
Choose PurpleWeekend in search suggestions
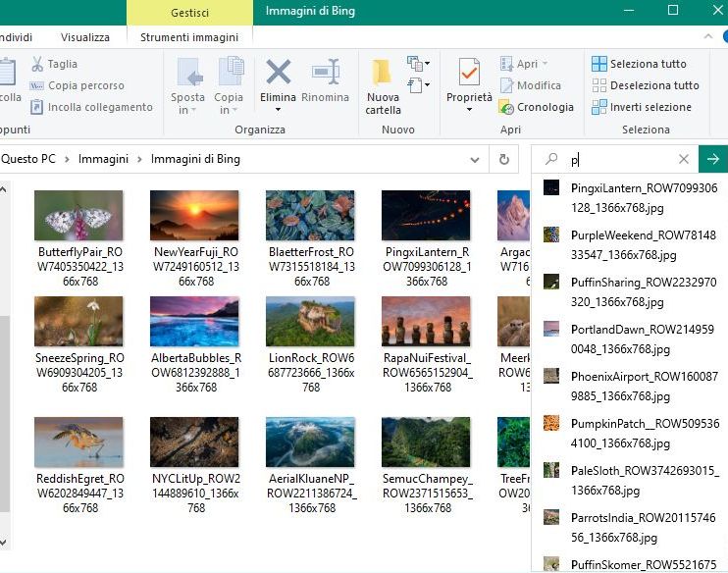tap(630, 244)
